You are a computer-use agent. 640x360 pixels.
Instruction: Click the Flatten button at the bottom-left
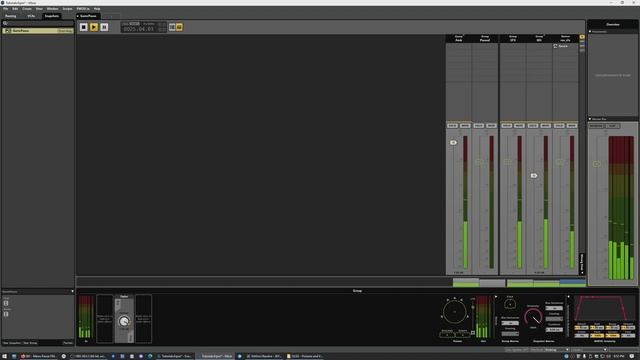(68, 343)
